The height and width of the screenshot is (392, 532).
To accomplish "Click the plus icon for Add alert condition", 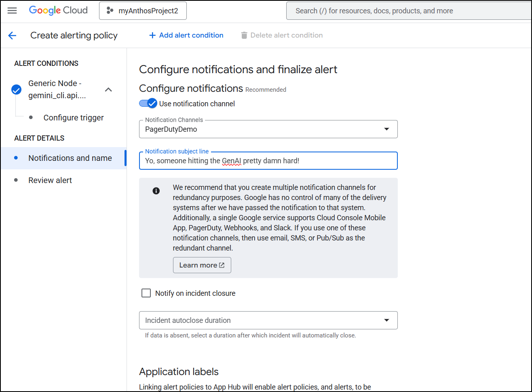I will coord(152,36).
